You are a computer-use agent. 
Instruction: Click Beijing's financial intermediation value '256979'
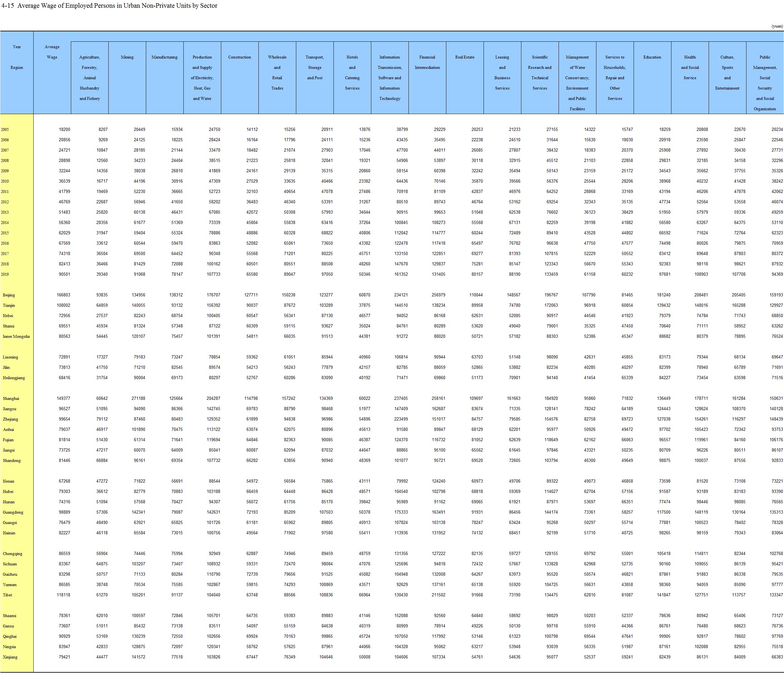click(439, 295)
